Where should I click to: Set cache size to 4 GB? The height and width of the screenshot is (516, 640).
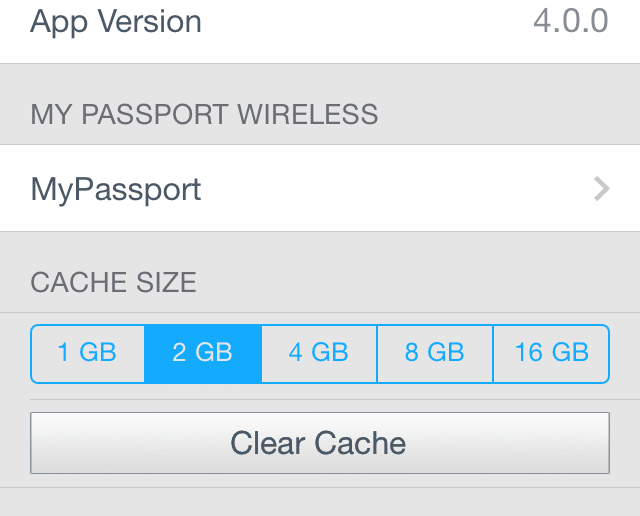319,354
